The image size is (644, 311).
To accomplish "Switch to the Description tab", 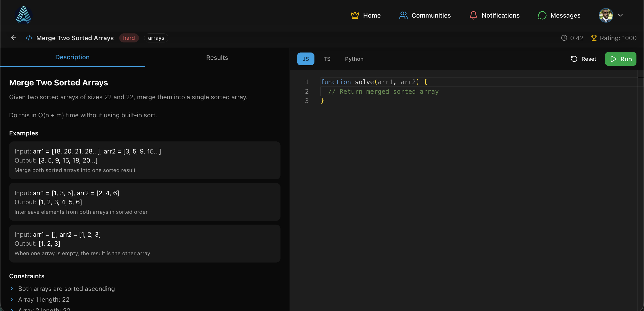I will pyautogui.click(x=72, y=57).
